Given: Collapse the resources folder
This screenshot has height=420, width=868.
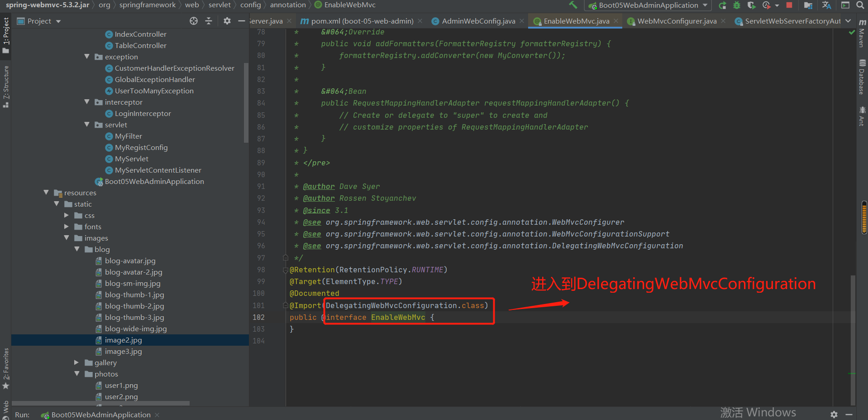Looking at the screenshot, I should (46, 193).
